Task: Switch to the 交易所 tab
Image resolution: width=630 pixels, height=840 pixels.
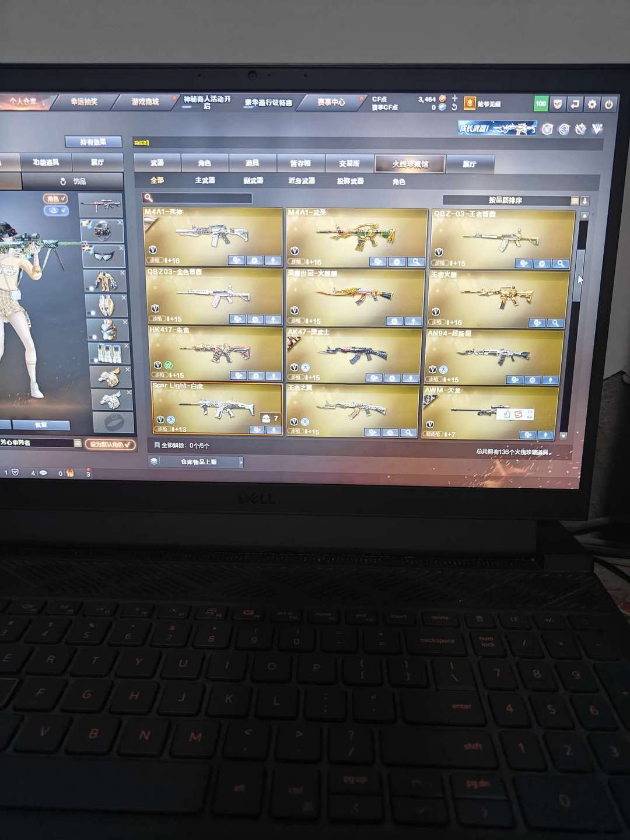Action: click(349, 163)
